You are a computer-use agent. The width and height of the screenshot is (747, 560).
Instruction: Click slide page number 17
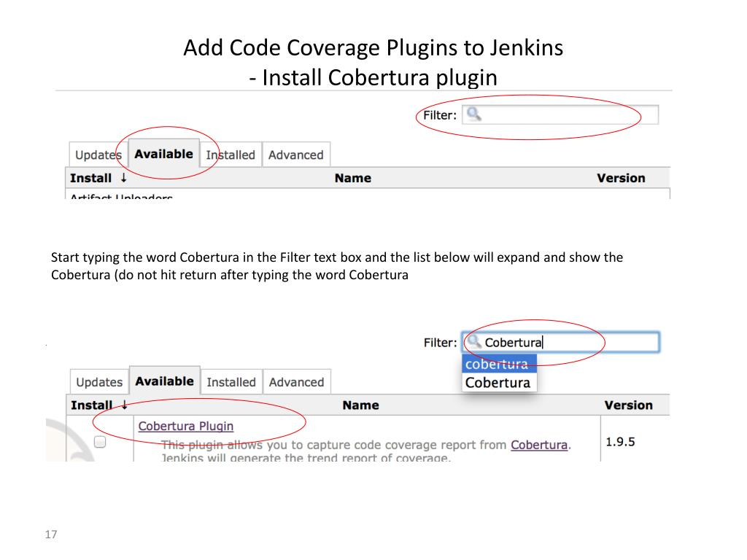(x=51, y=534)
